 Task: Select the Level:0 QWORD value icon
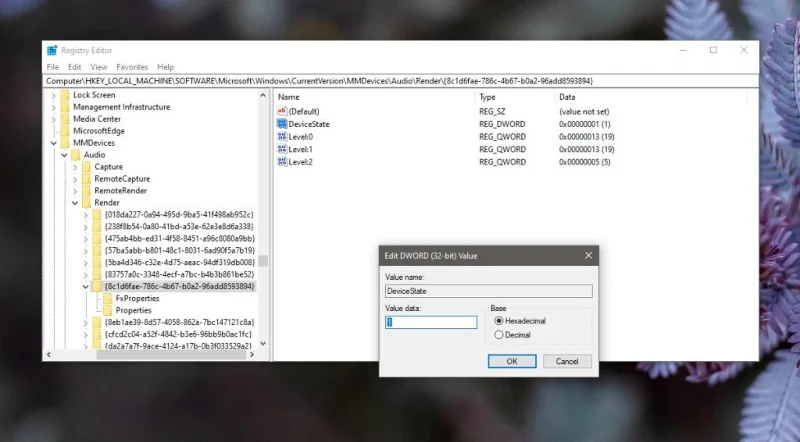point(282,136)
